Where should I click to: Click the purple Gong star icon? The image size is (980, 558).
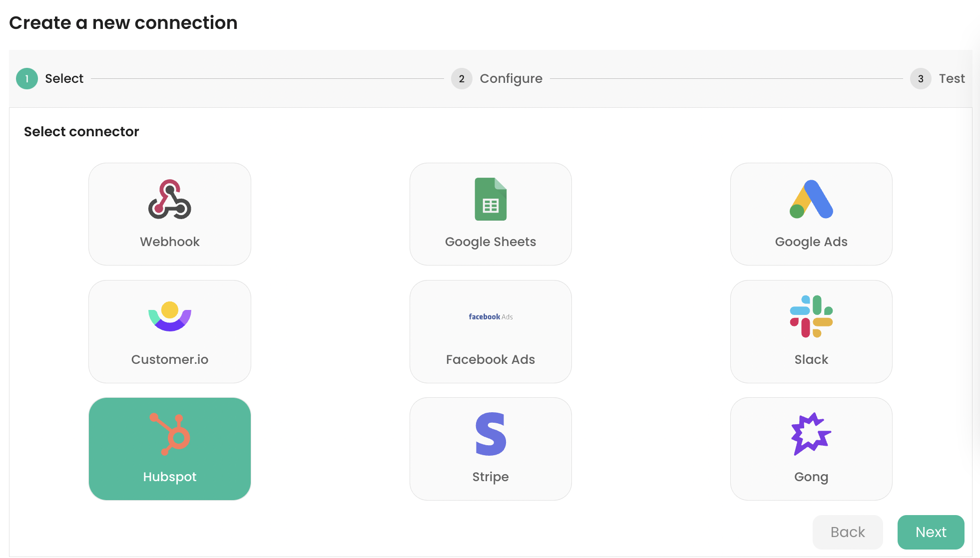point(811,433)
